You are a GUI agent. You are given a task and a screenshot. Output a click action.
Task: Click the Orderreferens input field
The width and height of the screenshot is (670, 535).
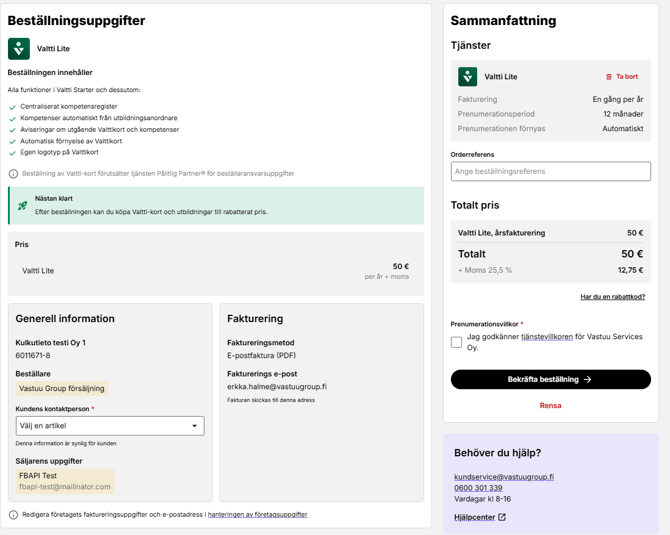550,171
